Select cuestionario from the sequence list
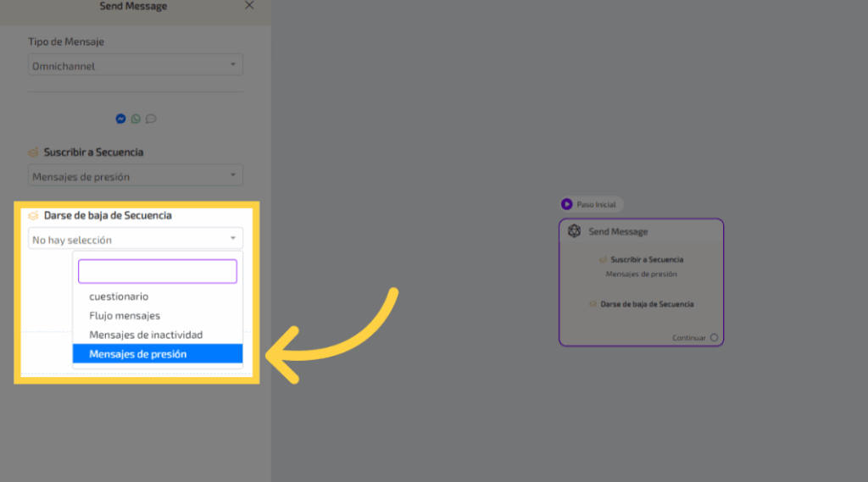This screenshot has height=482, width=868. pos(119,296)
